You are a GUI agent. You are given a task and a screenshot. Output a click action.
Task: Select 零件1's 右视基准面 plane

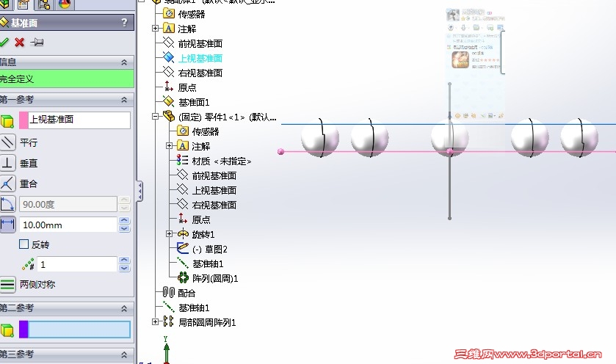coord(214,205)
